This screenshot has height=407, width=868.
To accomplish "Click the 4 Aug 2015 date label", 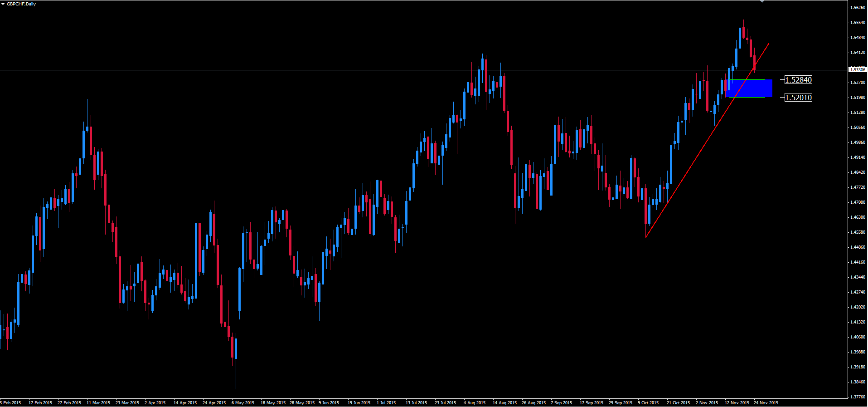I will (474, 402).
